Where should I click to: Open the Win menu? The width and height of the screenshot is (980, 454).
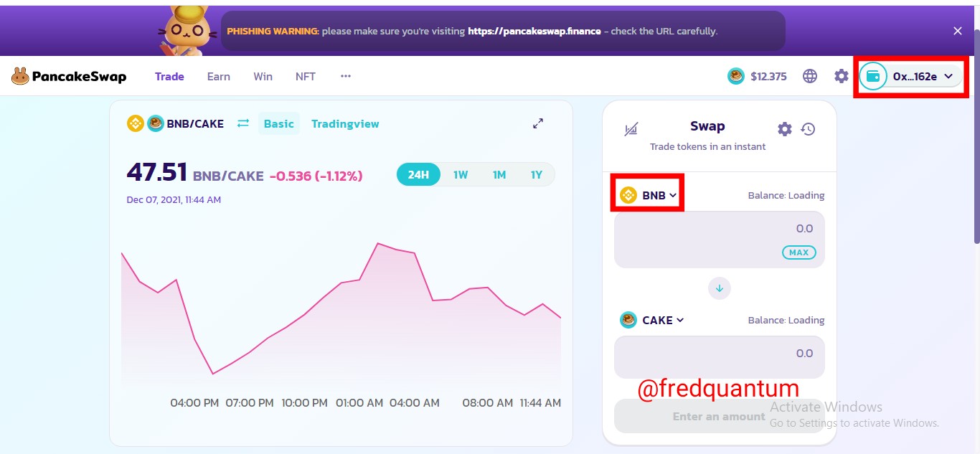263,76
